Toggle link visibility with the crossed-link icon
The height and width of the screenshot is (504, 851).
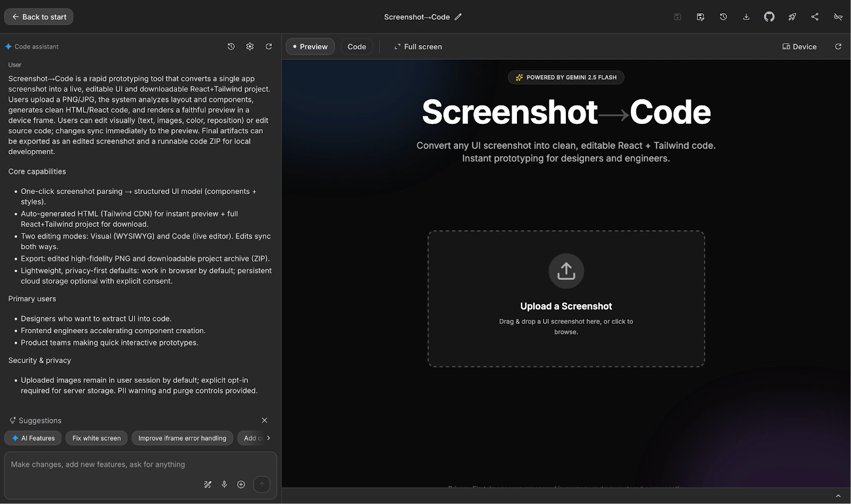(838, 16)
